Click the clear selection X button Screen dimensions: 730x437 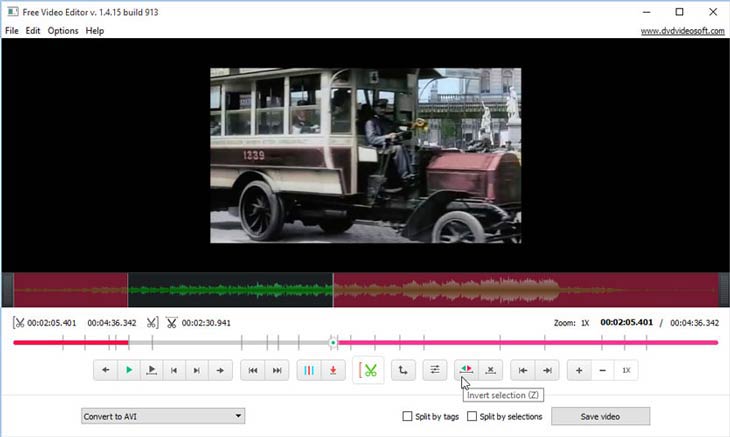tap(490, 370)
